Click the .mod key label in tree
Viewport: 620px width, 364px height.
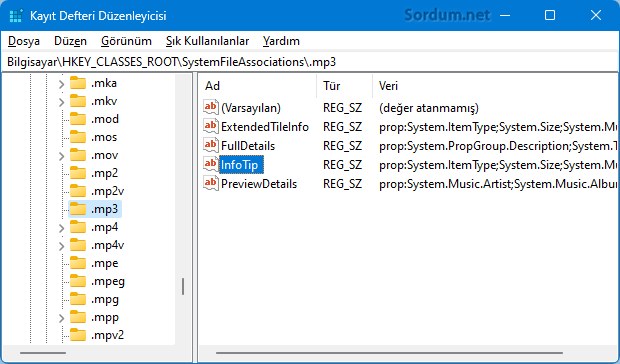(105, 119)
